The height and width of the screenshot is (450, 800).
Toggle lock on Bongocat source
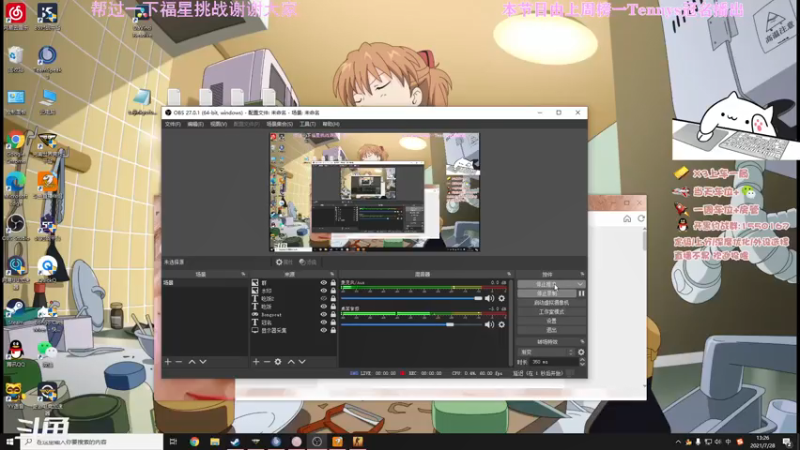(x=333, y=315)
